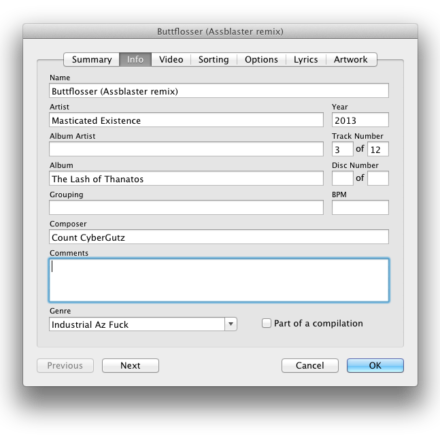Click the empty Album Artist field
The width and height of the screenshot is (440, 440).
(x=186, y=149)
